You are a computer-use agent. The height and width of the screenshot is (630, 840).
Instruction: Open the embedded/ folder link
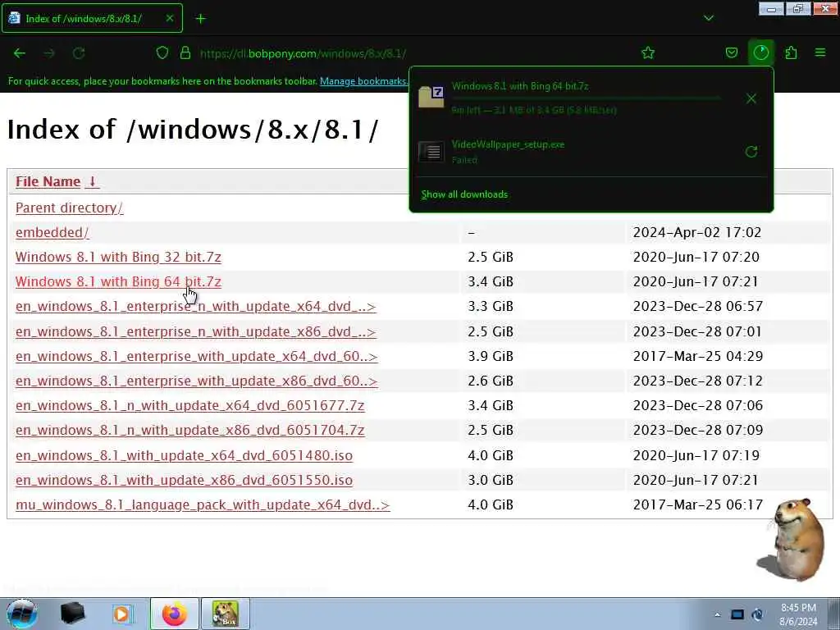[52, 232]
